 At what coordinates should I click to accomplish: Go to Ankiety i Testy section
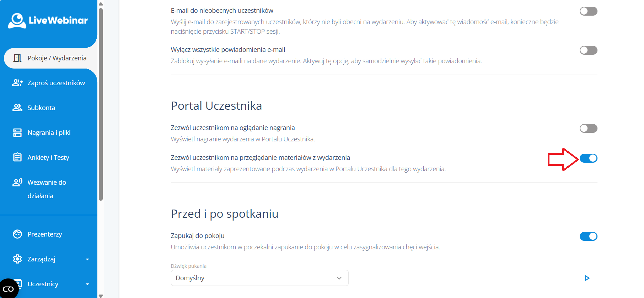[x=48, y=157]
